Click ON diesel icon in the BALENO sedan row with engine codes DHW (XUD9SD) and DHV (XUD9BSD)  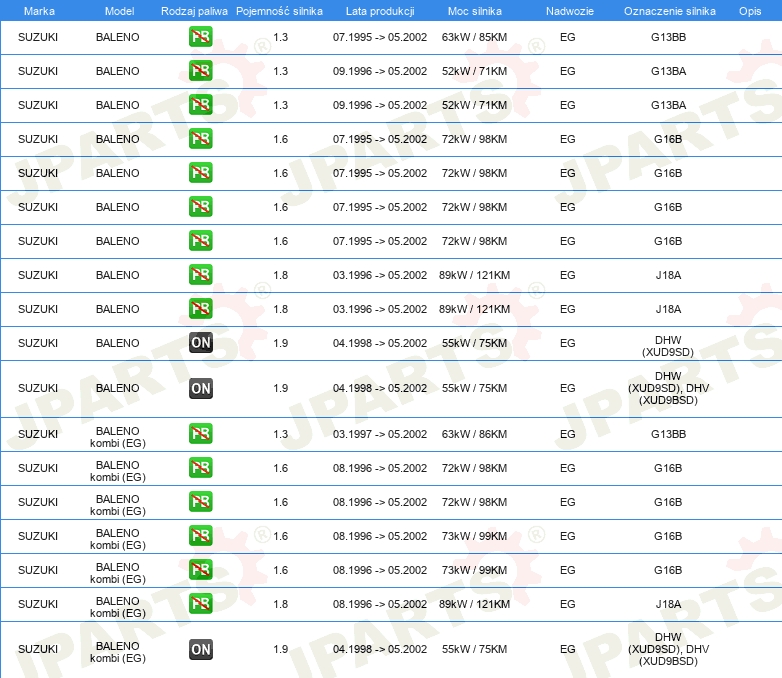pos(200,388)
